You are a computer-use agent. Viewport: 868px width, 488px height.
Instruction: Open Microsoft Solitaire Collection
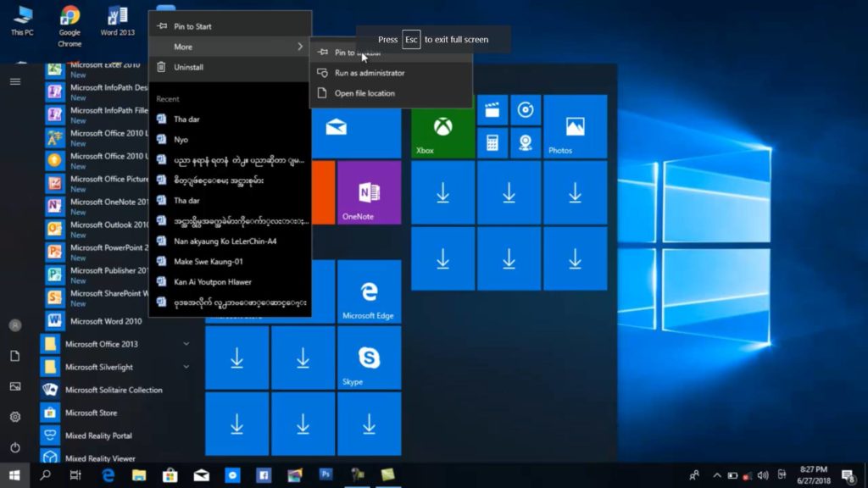point(116,390)
